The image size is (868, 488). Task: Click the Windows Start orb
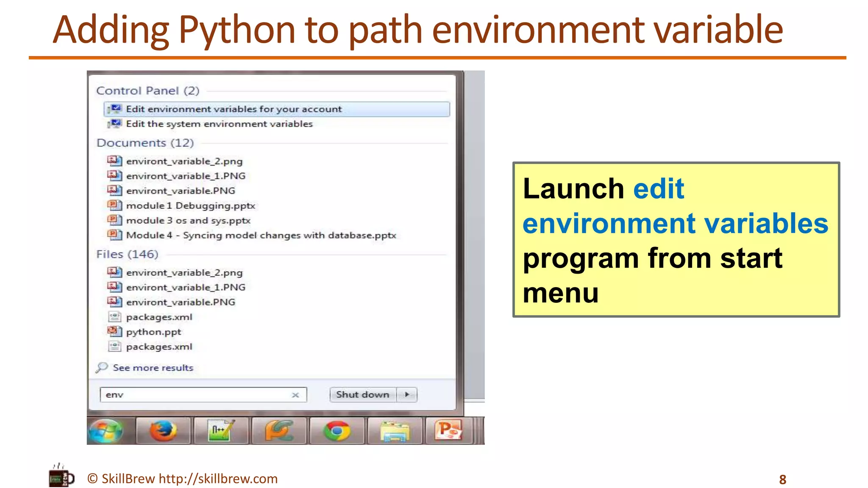click(106, 431)
